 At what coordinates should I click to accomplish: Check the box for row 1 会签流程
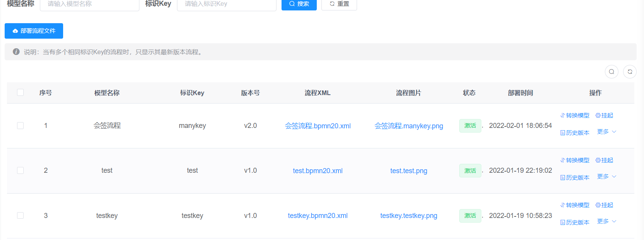point(21,126)
